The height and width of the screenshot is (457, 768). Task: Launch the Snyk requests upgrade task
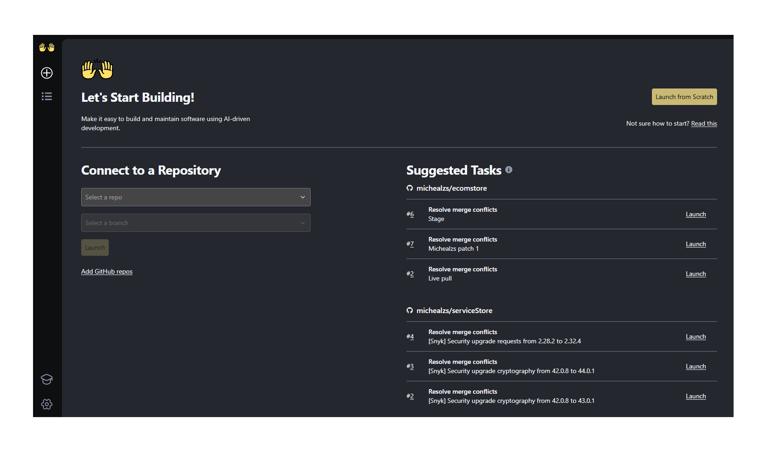coord(695,337)
